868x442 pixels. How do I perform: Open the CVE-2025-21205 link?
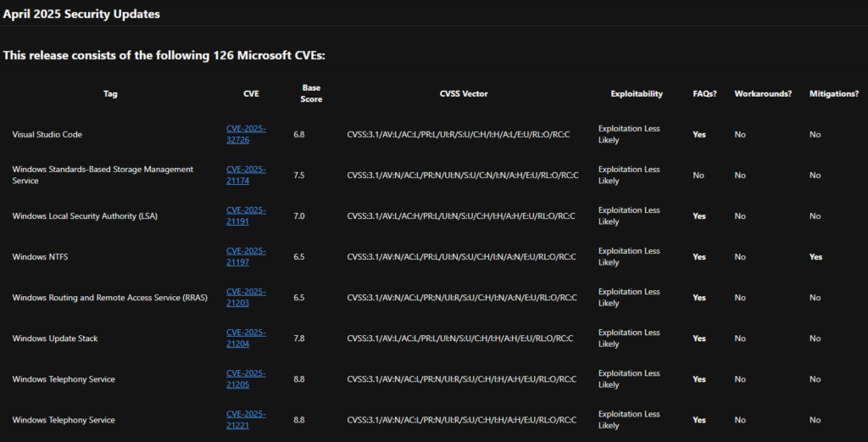(x=246, y=379)
